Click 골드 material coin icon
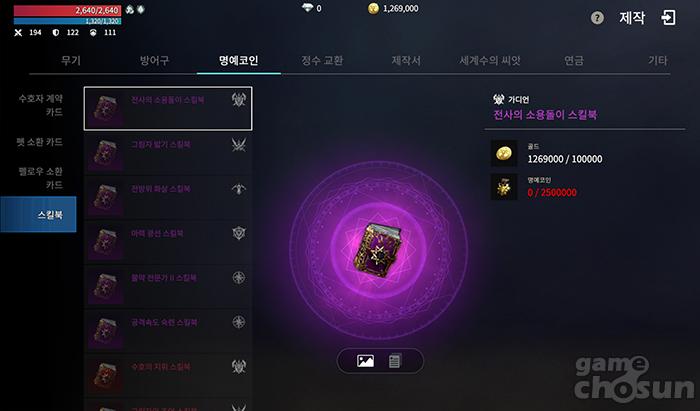This screenshot has height=411, width=700. [x=504, y=153]
